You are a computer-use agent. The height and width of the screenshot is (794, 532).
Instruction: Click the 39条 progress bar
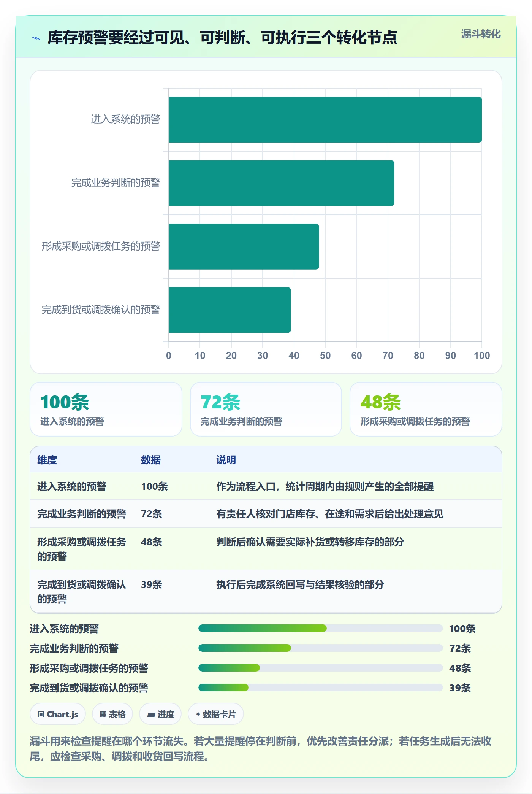[321, 688]
